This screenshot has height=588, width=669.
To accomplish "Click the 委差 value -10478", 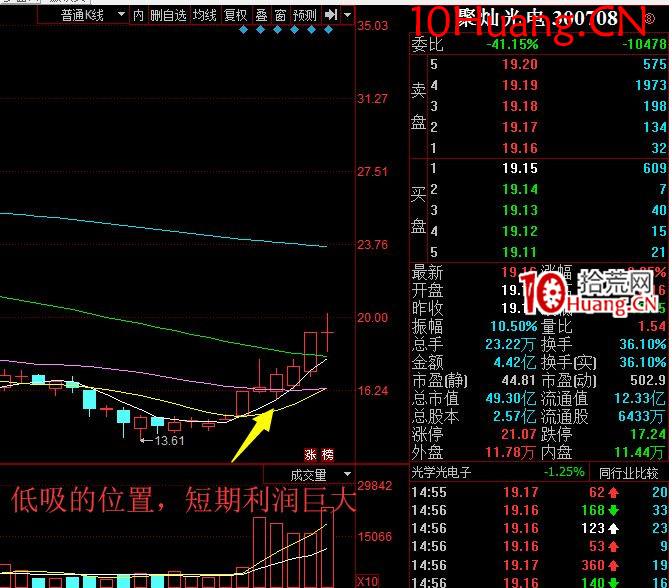I will 644,44.
